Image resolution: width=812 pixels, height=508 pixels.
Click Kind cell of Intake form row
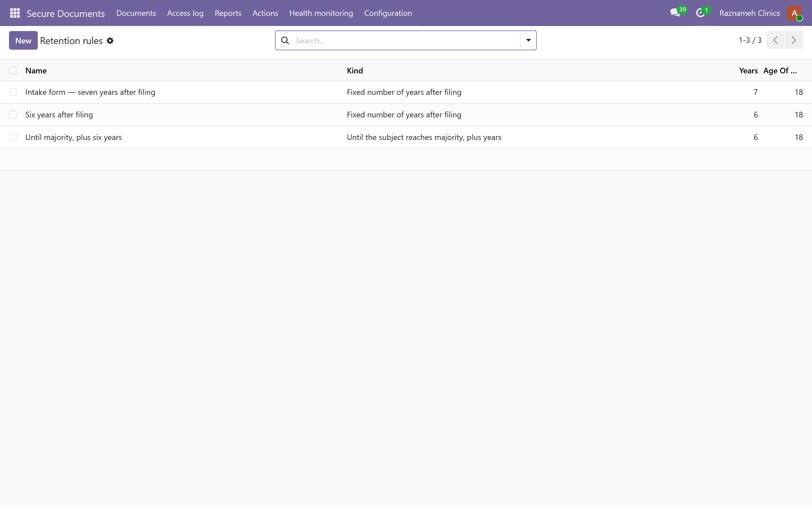click(404, 92)
